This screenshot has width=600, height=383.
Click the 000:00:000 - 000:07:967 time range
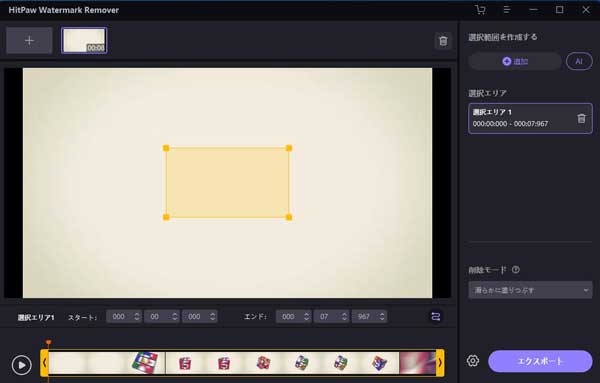pyautogui.click(x=510, y=124)
